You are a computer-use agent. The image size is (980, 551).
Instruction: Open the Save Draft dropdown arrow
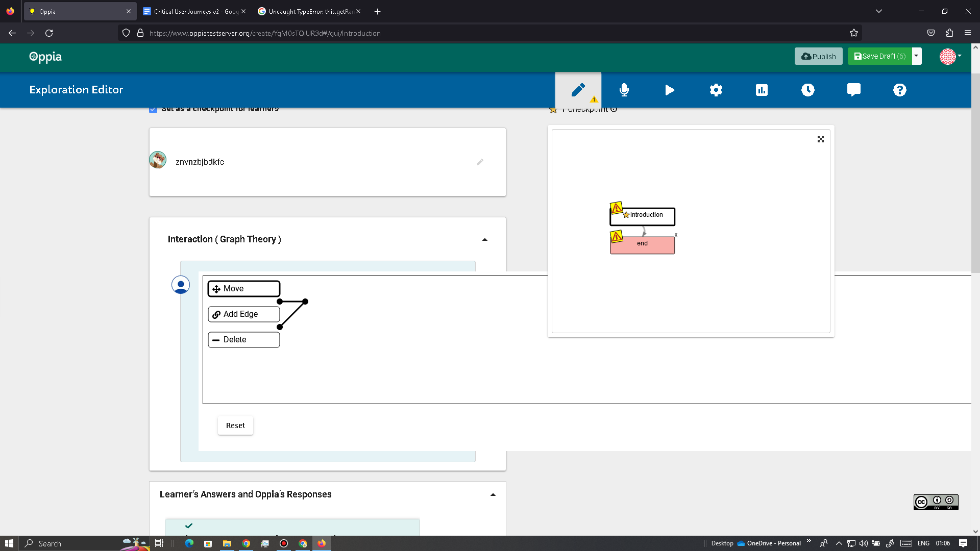(x=916, y=56)
